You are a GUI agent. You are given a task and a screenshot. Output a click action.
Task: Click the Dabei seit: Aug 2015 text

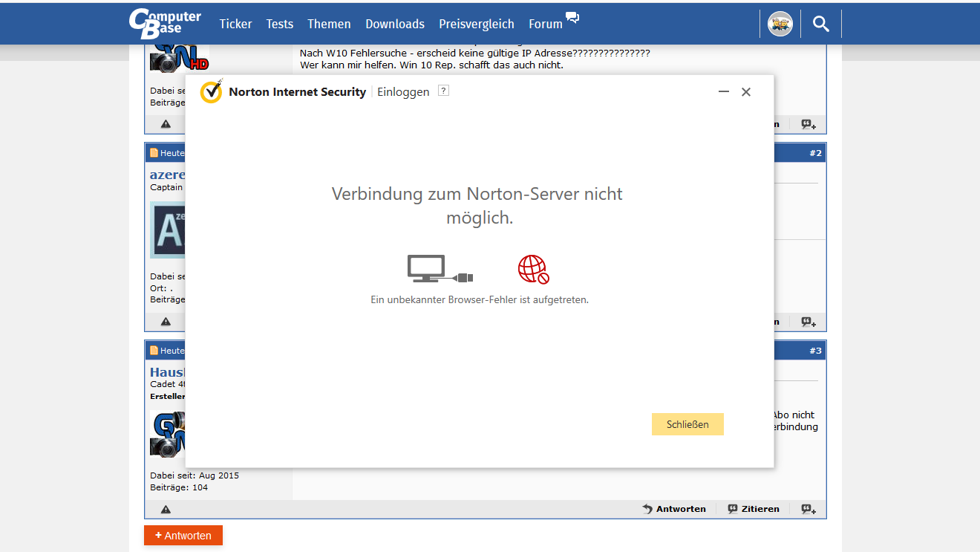pyautogui.click(x=195, y=475)
